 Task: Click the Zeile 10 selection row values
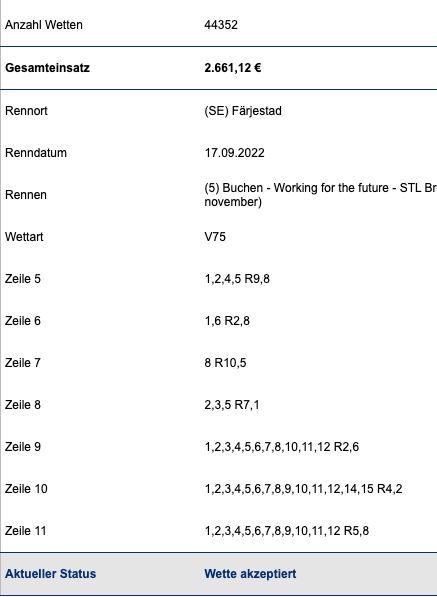[303, 489]
